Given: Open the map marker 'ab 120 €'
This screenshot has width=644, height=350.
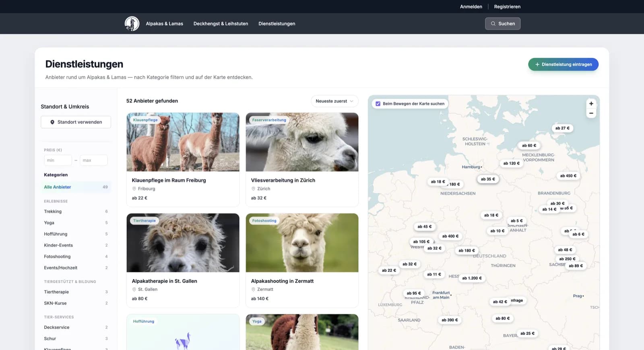Looking at the screenshot, I should [511, 163].
